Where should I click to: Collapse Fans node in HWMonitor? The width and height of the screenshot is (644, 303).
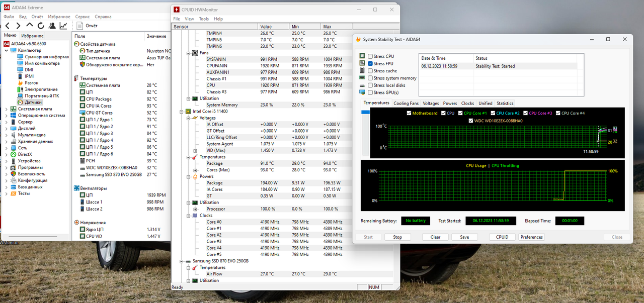[x=188, y=53]
